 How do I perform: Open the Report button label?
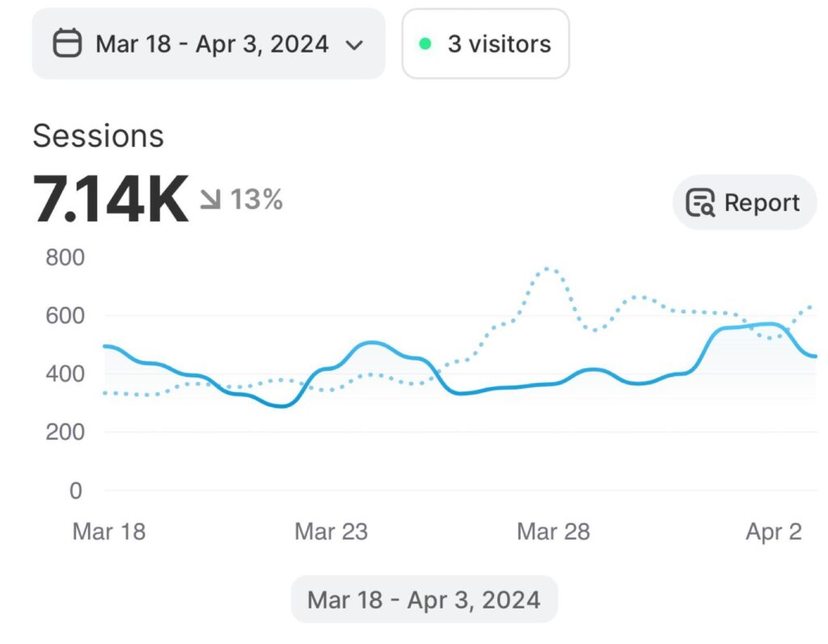762,203
